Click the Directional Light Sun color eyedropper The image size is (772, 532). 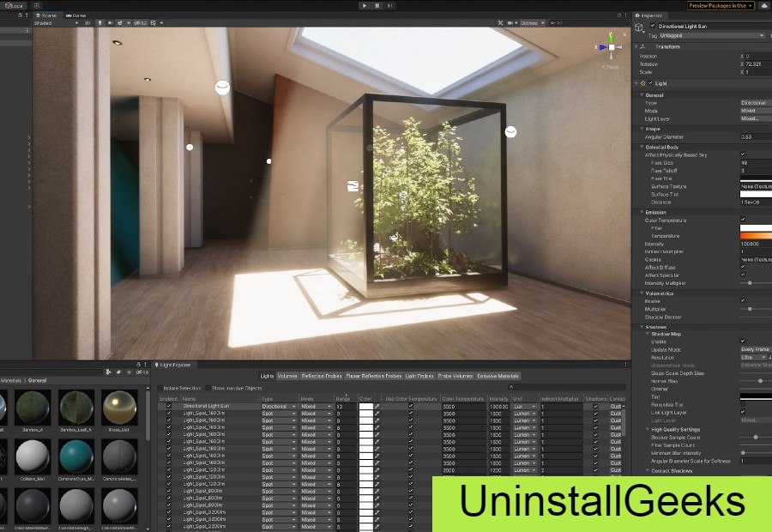click(377, 407)
